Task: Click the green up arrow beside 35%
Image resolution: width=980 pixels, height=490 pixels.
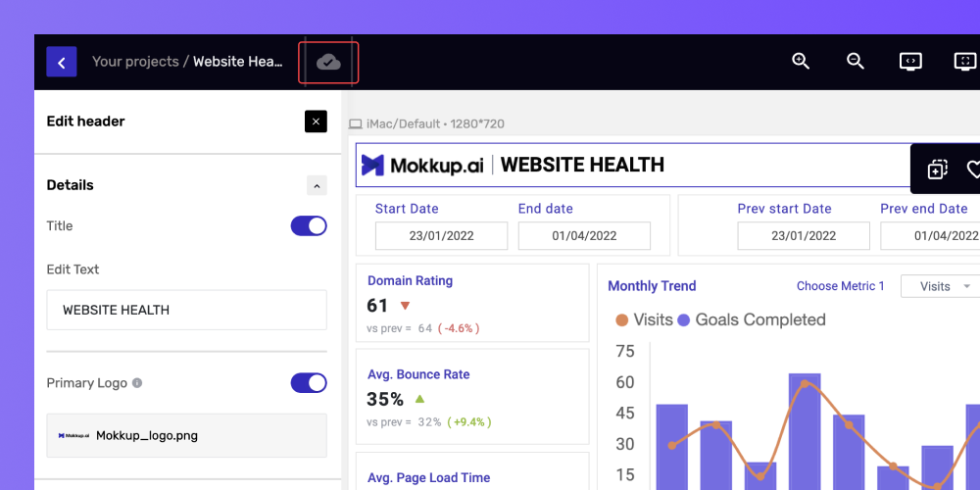Action: click(419, 398)
